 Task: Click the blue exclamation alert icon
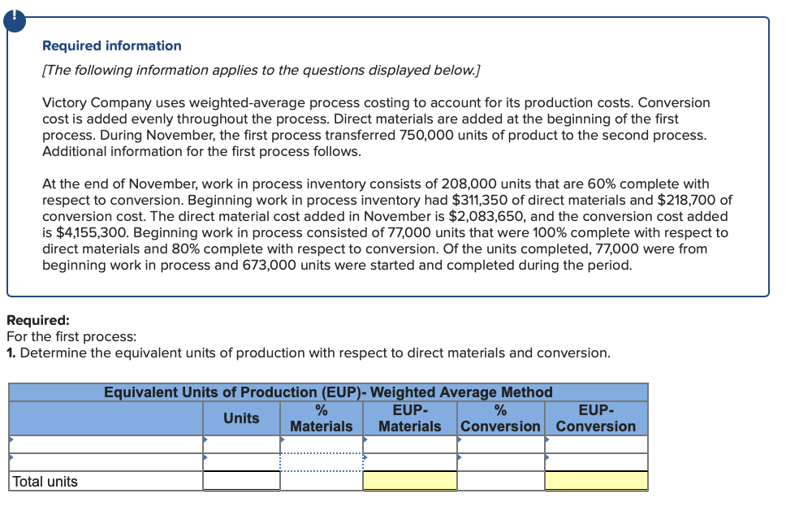[15, 19]
